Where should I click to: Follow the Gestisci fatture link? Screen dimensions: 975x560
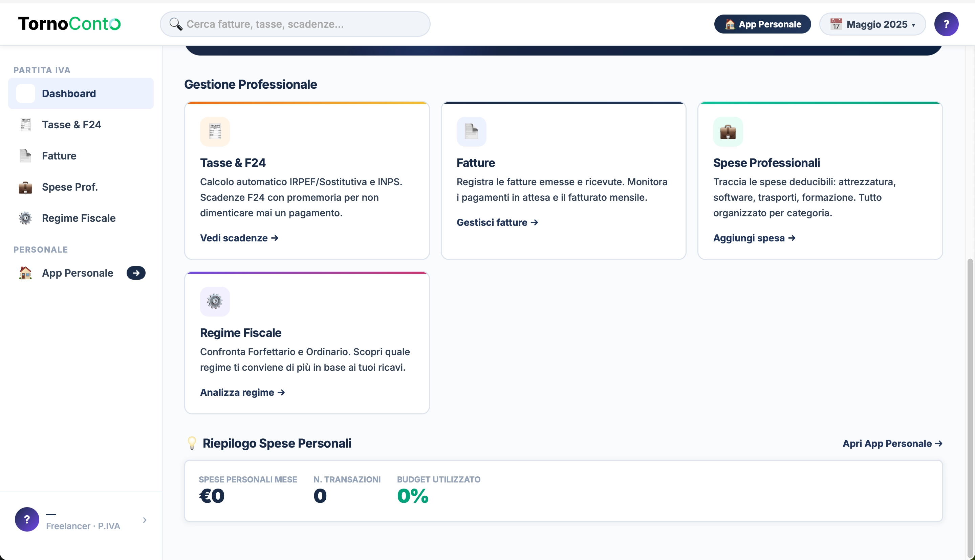(497, 222)
